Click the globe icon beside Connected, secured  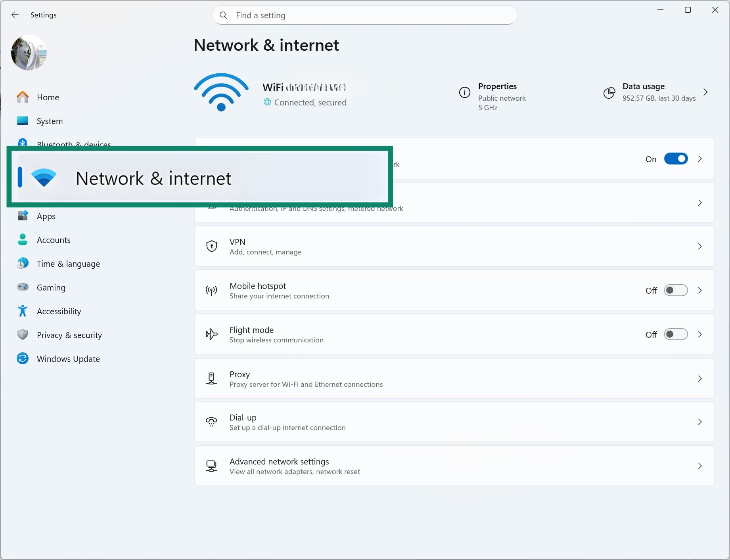(x=267, y=102)
